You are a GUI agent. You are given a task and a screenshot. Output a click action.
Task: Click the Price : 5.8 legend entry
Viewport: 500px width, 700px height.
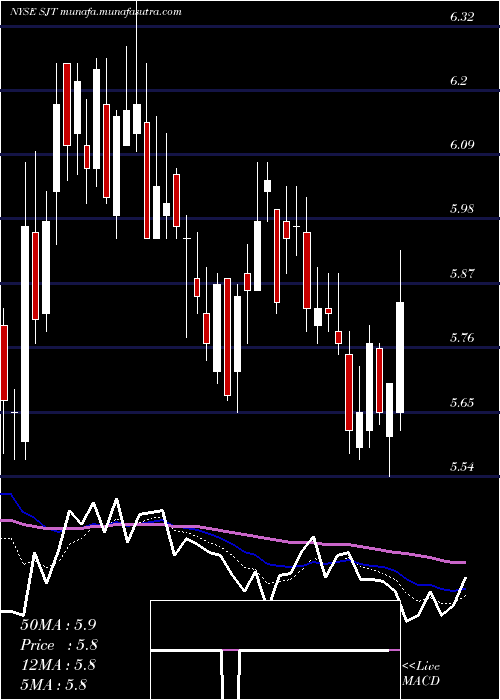coord(58,645)
